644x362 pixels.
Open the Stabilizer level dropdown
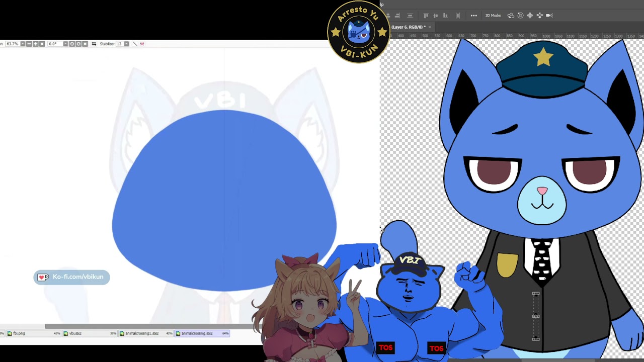pos(127,44)
